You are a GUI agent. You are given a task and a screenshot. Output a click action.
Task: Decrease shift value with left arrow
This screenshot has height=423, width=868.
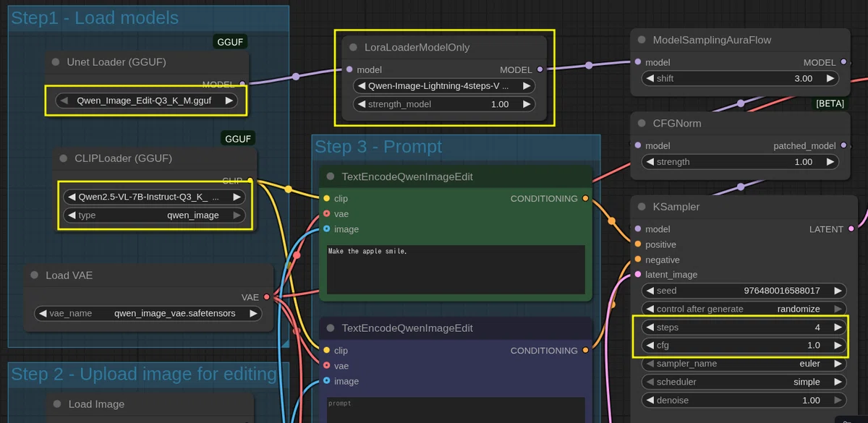(x=649, y=78)
